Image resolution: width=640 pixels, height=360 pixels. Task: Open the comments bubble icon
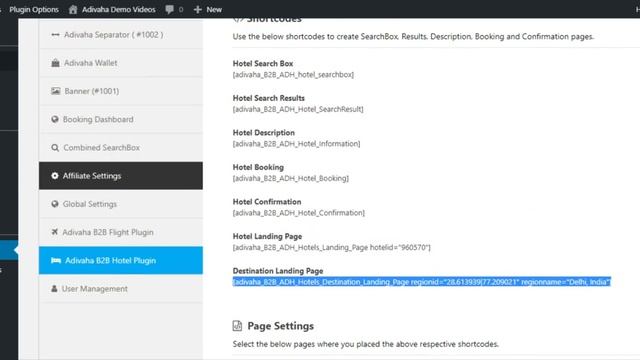click(x=169, y=9)
